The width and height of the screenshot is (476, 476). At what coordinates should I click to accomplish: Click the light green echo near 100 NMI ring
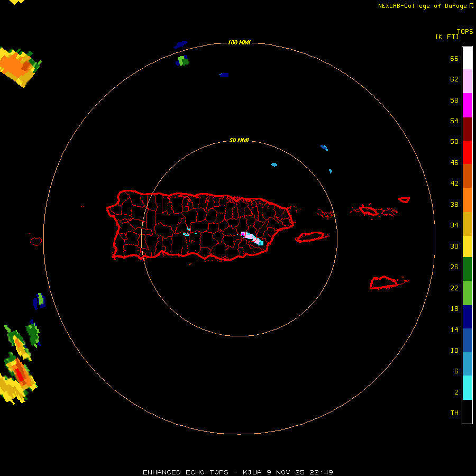coord(183,61)
